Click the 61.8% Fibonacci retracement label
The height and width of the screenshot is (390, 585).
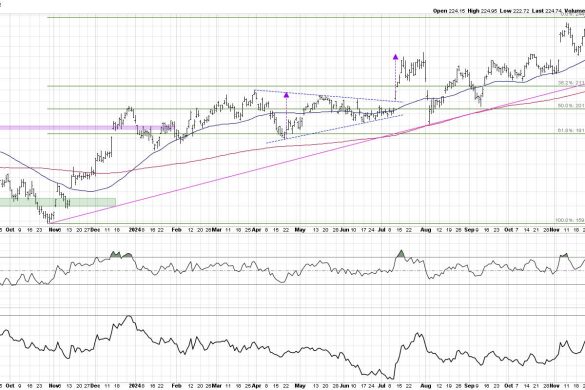click(571, 131)
